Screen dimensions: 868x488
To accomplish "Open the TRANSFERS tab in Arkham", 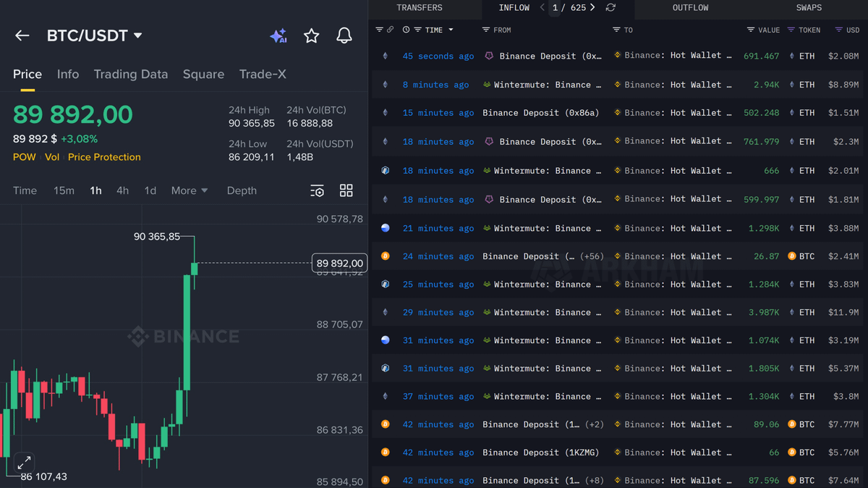I will pos(420,8).
